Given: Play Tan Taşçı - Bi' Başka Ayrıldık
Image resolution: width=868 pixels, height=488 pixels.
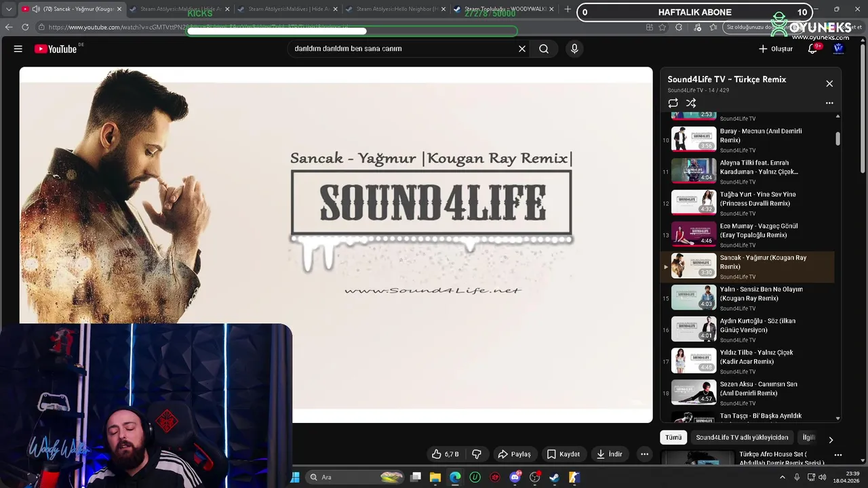Looking at the screenshot, I should point(747,417).
